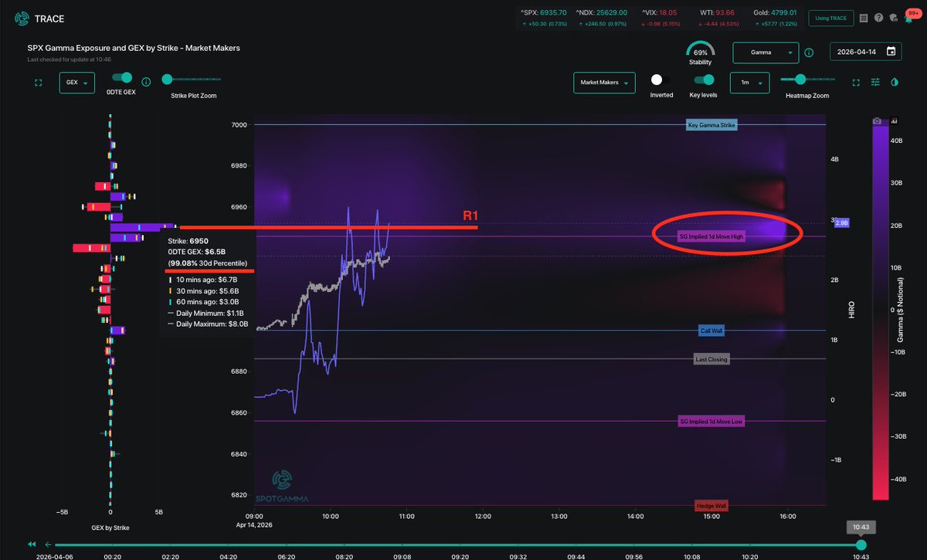The width and height of the screenshot is (927, 560).
Task: Open the 2026-04-14 date picker
Action: 864,52
